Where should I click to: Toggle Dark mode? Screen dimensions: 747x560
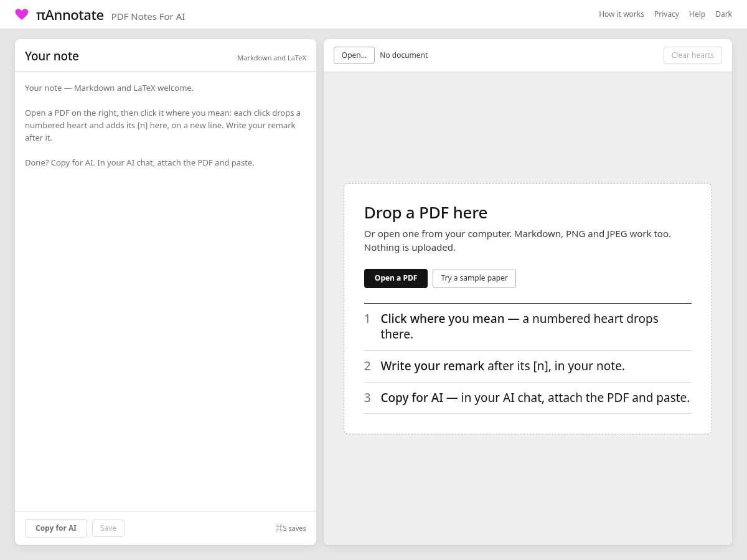tap(723, 14)
